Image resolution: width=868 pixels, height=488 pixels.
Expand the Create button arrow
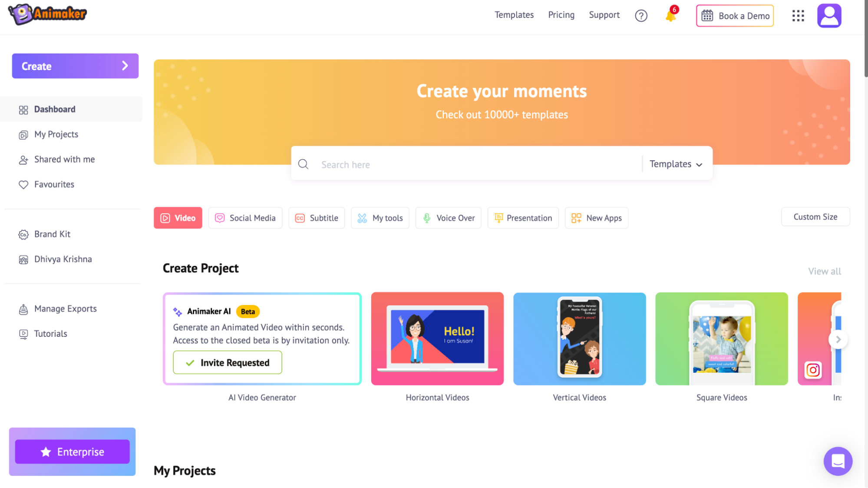125,66
